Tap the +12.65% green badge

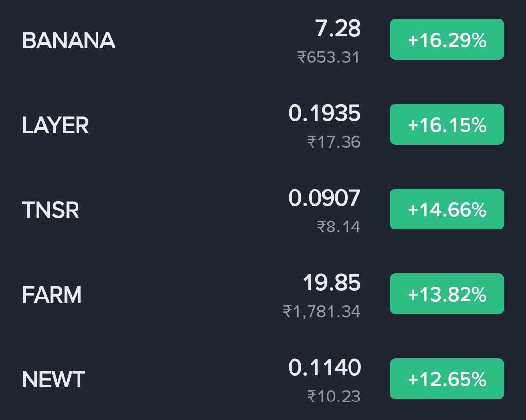[x=447, y=379]
